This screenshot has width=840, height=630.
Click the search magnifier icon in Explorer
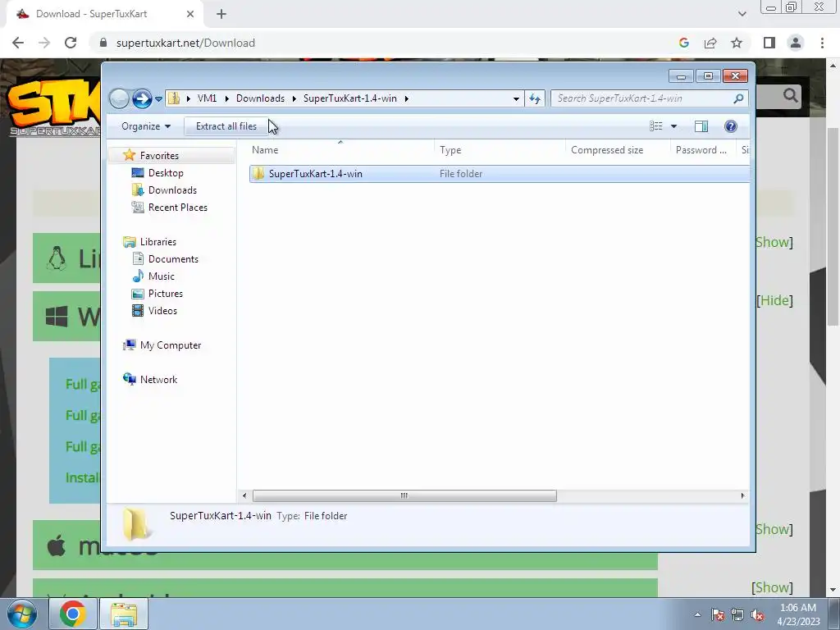click(x=738, y=98)
